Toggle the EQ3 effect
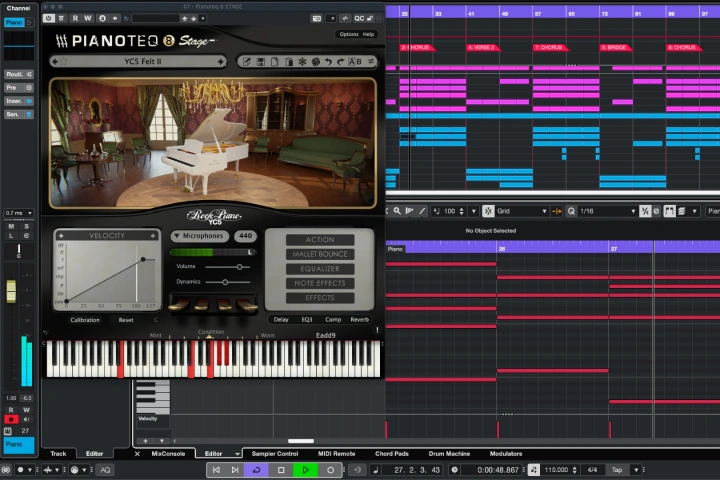 pyautogui.click(x=307, y=320)
